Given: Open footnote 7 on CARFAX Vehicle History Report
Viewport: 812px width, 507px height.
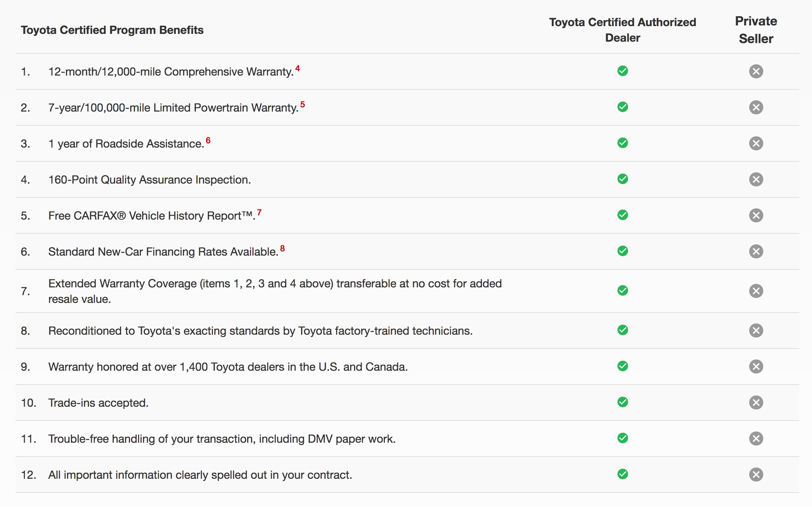Looking at the screenshot, I should click(259, 213).
